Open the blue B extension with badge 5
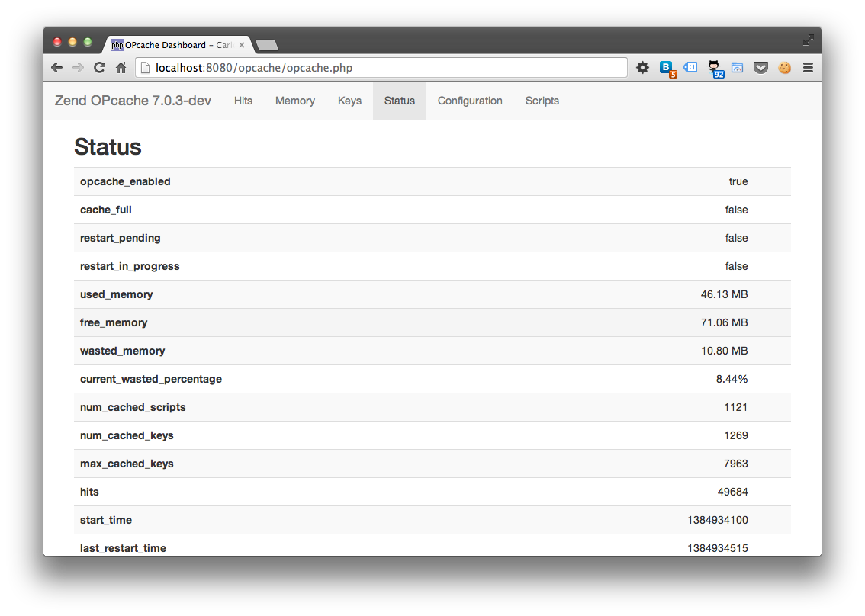865x616 pixels. click(x=667, y=69)
